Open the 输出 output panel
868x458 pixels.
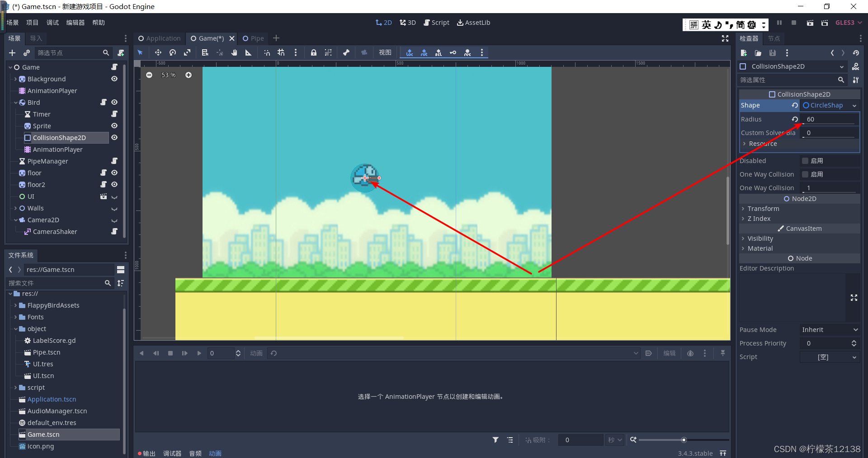click(x=146, y=453)
